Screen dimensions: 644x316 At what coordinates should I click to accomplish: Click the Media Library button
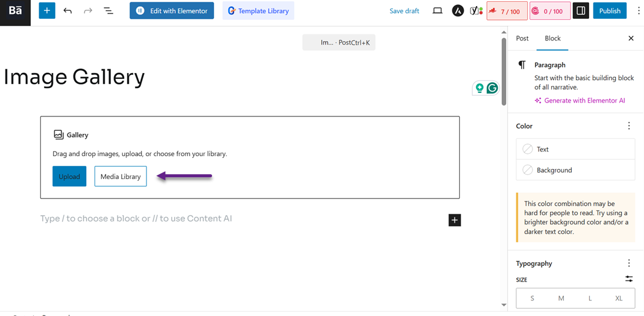click(x=120, y=176)
